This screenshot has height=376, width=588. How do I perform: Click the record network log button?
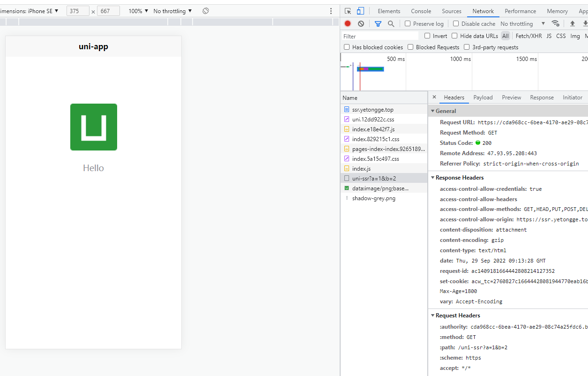[x=348, y=23]
